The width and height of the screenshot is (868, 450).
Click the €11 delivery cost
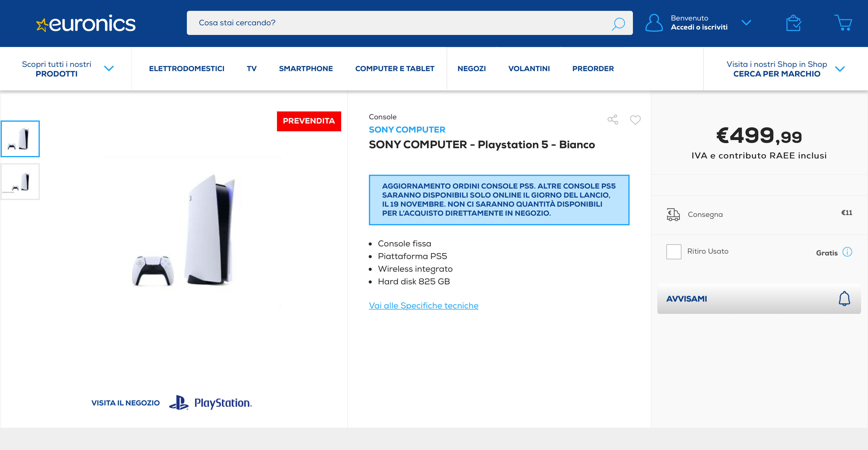[846, 213]
